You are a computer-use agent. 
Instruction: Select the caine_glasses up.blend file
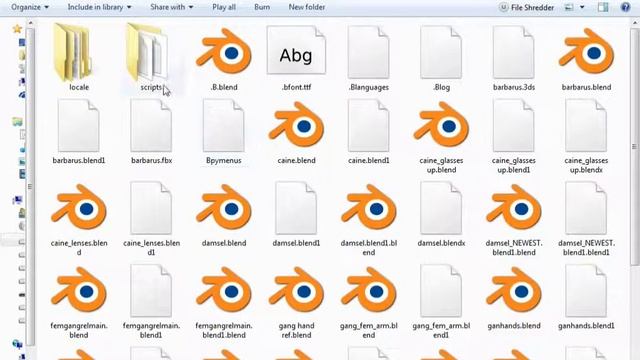[441, 136]
